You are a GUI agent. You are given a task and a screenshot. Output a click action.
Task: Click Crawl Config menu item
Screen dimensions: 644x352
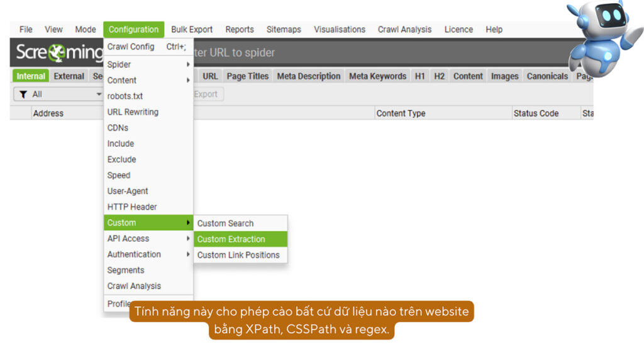coord(131,47)
